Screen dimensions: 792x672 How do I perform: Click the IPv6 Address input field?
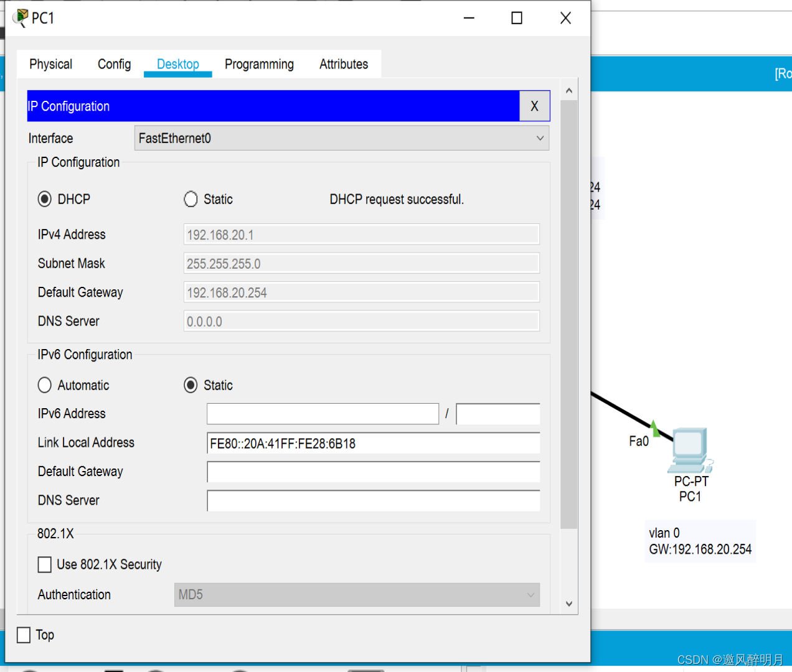[323, 414]
